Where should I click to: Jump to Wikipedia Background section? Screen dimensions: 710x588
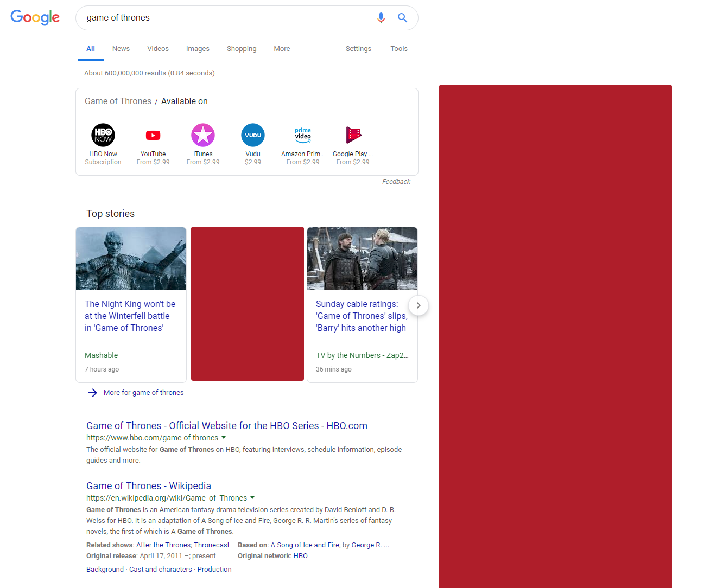105,570
